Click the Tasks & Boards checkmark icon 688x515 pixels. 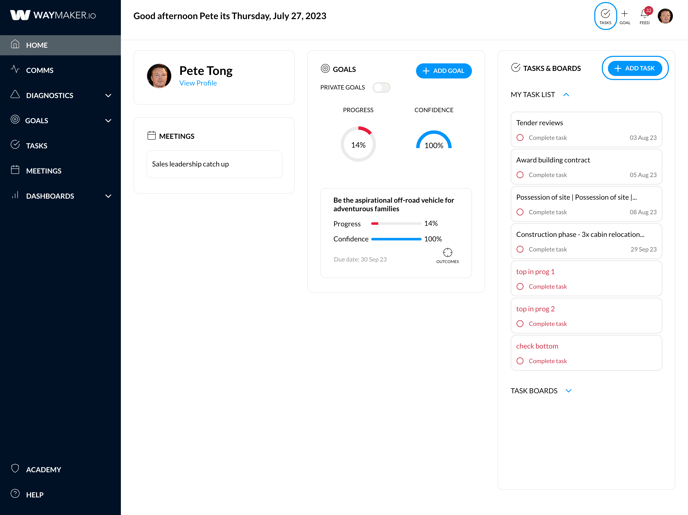click(516, 68)
